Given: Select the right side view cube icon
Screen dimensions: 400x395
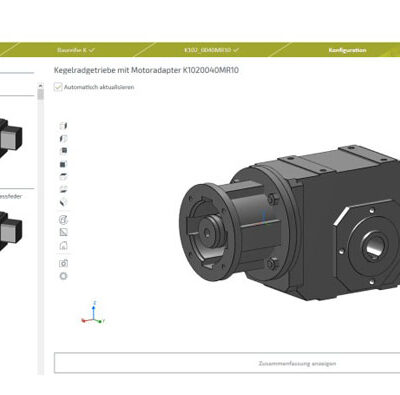Looking at the screenshot, I should (63, 125).
